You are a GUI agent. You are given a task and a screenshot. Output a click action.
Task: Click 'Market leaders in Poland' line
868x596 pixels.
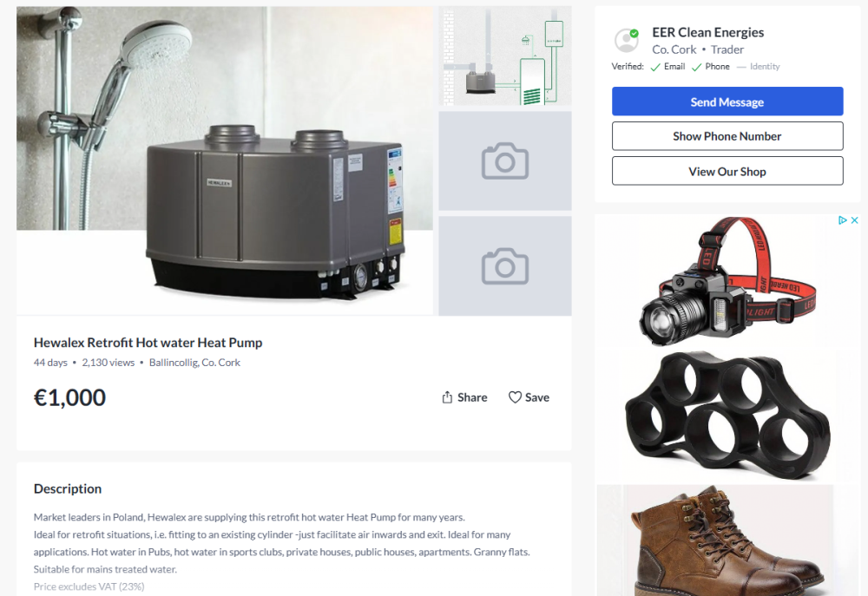point(249,517)
